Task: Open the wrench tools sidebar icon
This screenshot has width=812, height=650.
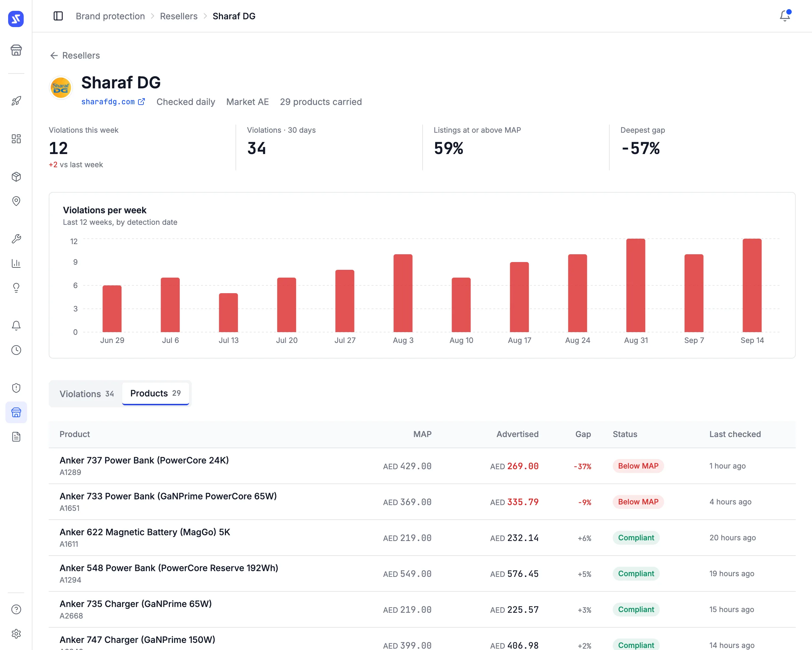Action: [x=16, y=239]
